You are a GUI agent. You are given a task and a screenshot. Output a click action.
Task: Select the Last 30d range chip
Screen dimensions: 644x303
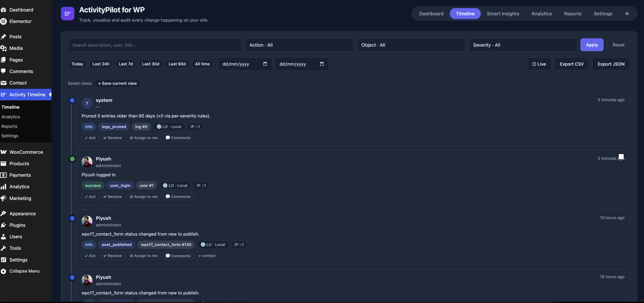click(150, 64)
